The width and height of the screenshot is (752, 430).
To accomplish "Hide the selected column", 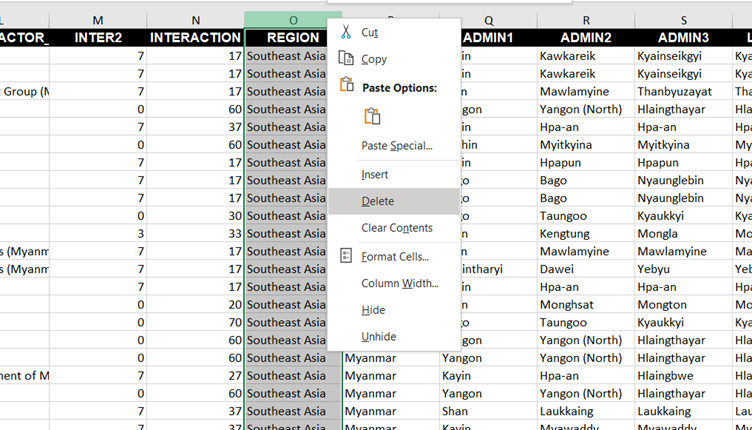I will coord(373,310).
